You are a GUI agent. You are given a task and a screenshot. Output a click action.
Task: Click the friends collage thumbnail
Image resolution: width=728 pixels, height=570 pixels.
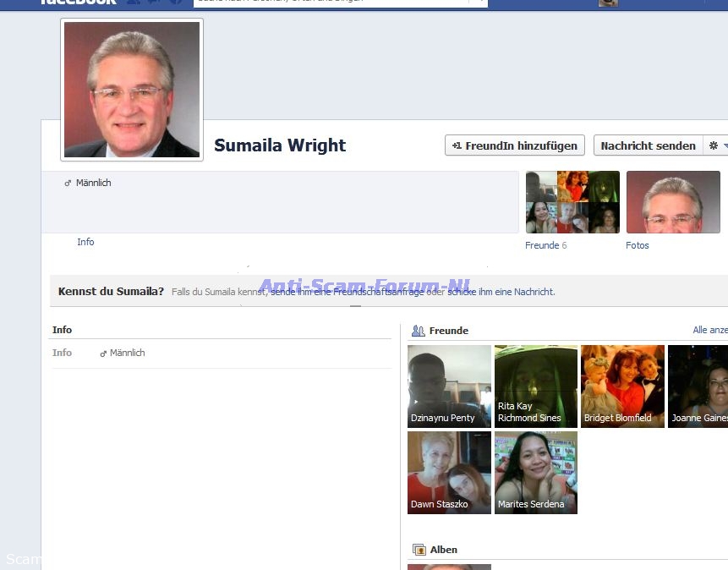[x=572, y=202]
